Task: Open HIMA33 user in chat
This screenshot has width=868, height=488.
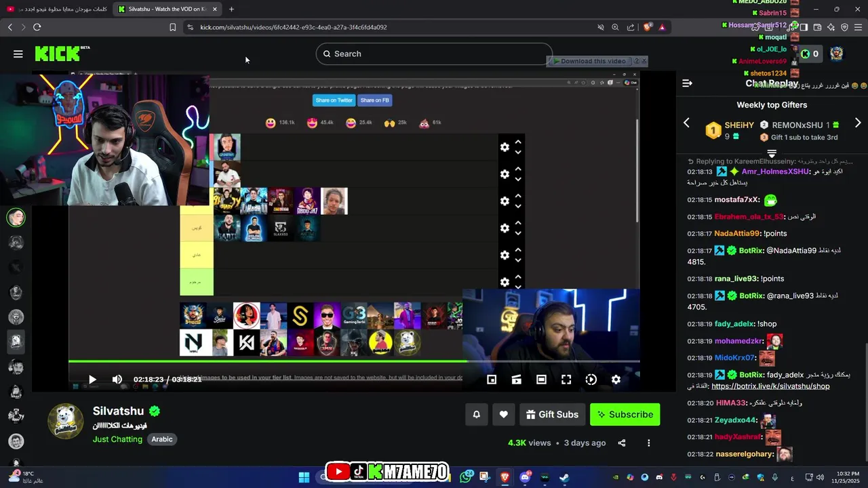Action: tap(730, 403)
